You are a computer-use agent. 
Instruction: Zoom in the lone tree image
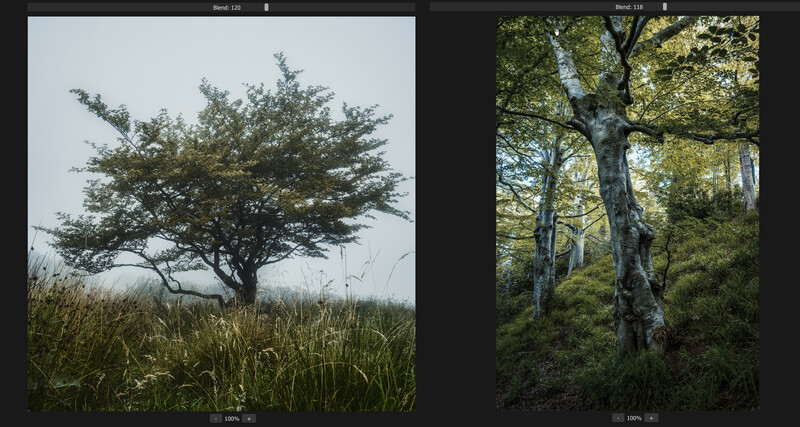249,418
